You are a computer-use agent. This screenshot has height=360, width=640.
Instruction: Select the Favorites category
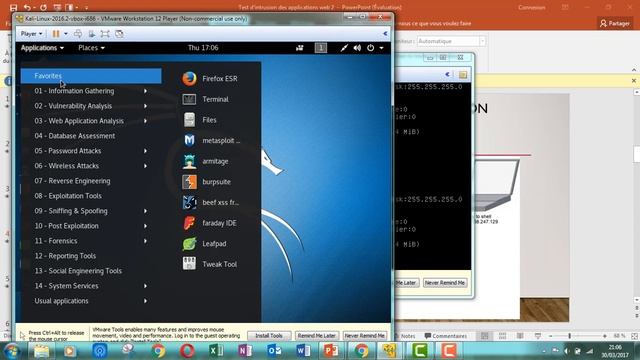pyautogui.click(x=91, y=76)
